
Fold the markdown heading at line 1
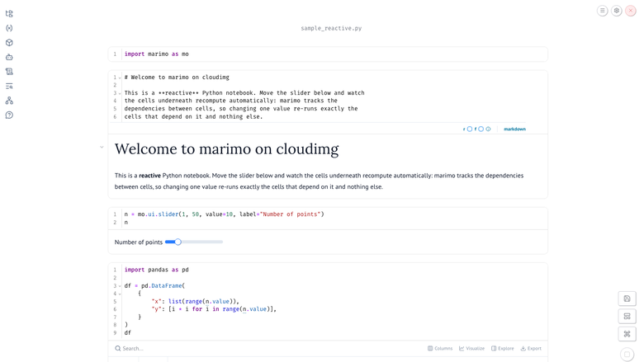pos(120,78)
